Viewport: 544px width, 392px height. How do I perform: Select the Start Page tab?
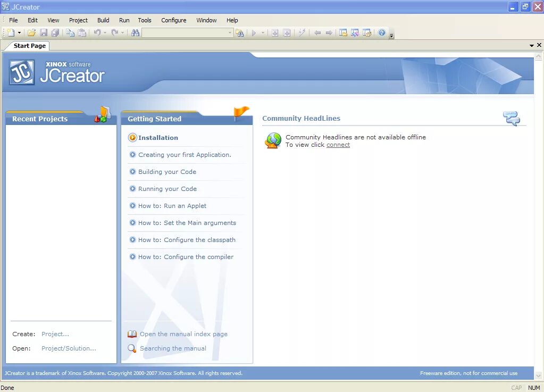(29, 46)
